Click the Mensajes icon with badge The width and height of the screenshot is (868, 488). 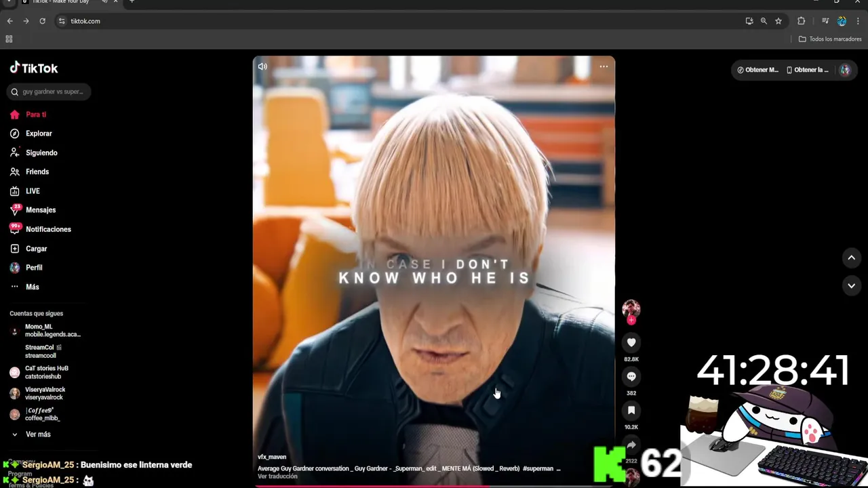[15, 210]
